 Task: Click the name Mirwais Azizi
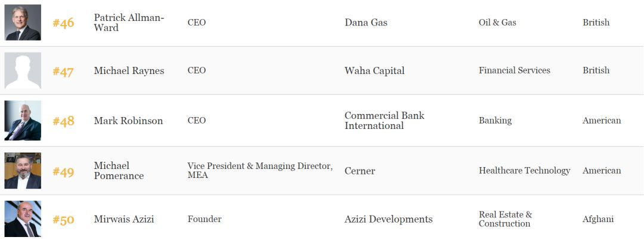coord(124,219)
